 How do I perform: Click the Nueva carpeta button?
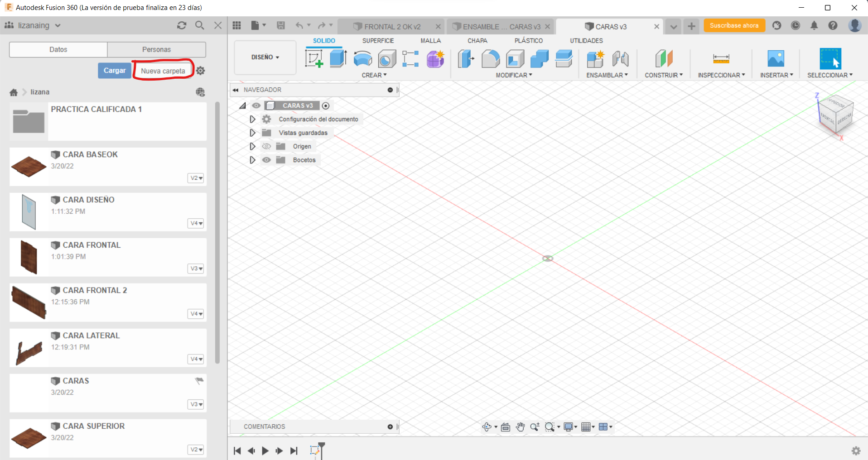pyautogui.click(x=163, y=71)
